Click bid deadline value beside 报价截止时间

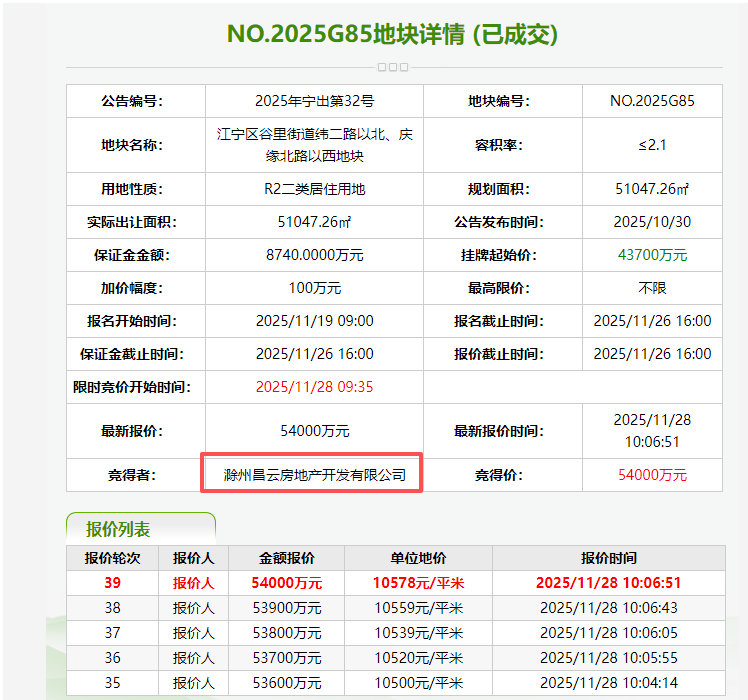[652, 354]
